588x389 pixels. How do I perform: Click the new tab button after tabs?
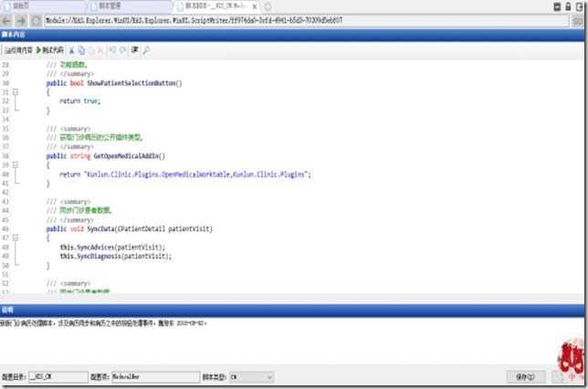click(268, 6)
